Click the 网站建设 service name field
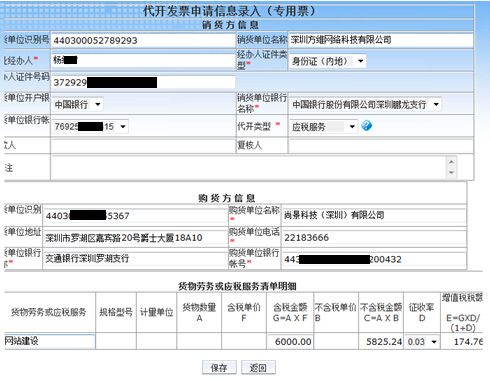This screenshot has width=490, height=380. click(x=49, y=341)
